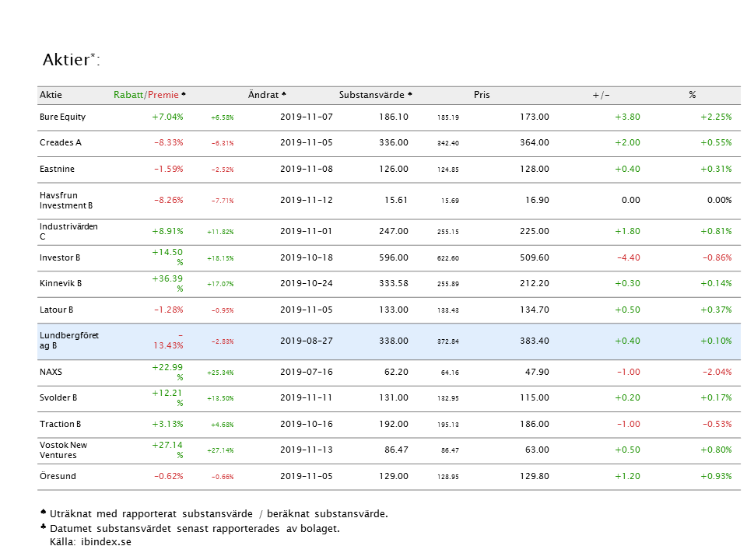Select the NAXS stock name
This screenshot has width=747, height=560.
pyautogui.click(x=51, y=372)
